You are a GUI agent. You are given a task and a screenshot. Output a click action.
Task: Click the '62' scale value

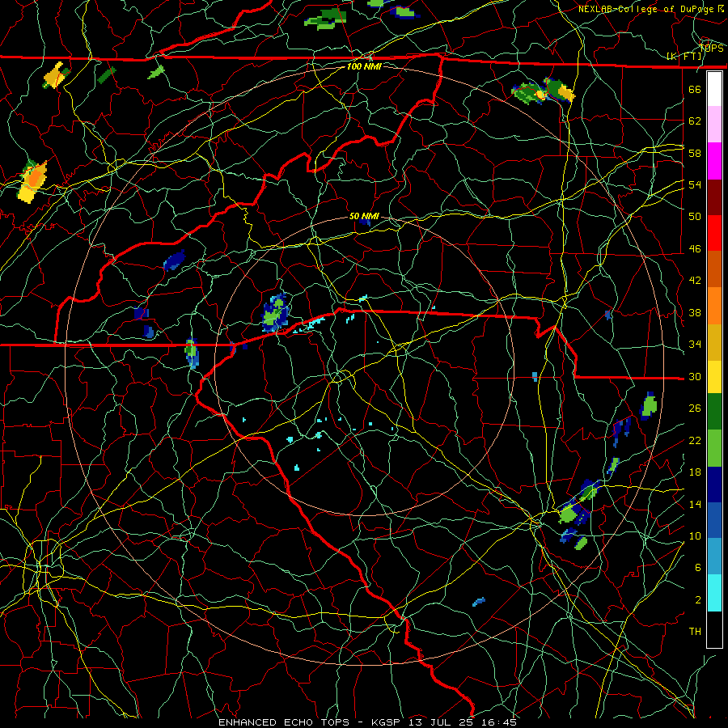point(695,121)
